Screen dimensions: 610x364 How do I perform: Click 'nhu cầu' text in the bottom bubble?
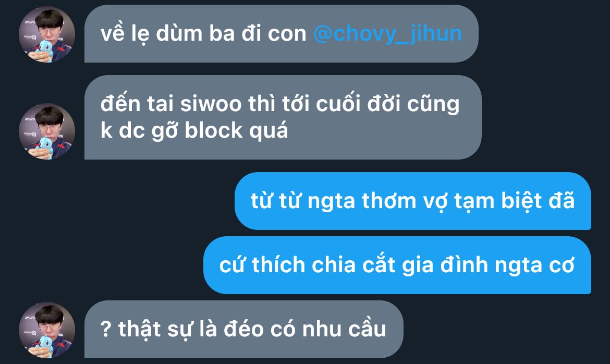click(344, 330)
